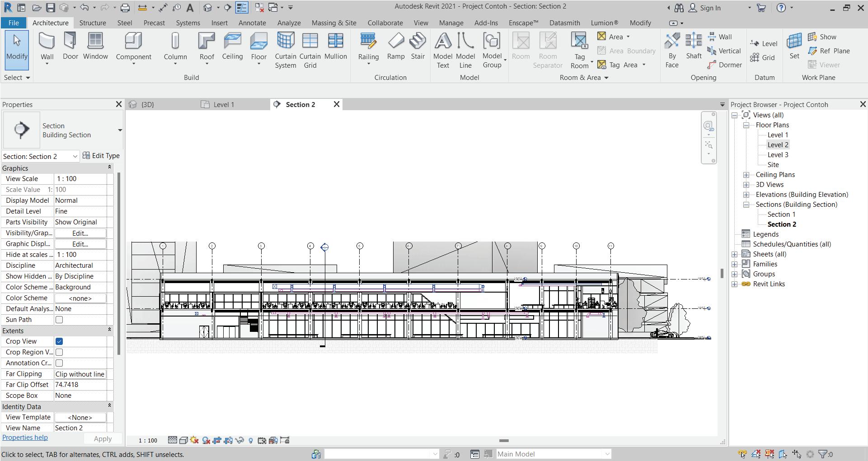
Task: Click the Edit Type button
Action: point(101,156)
